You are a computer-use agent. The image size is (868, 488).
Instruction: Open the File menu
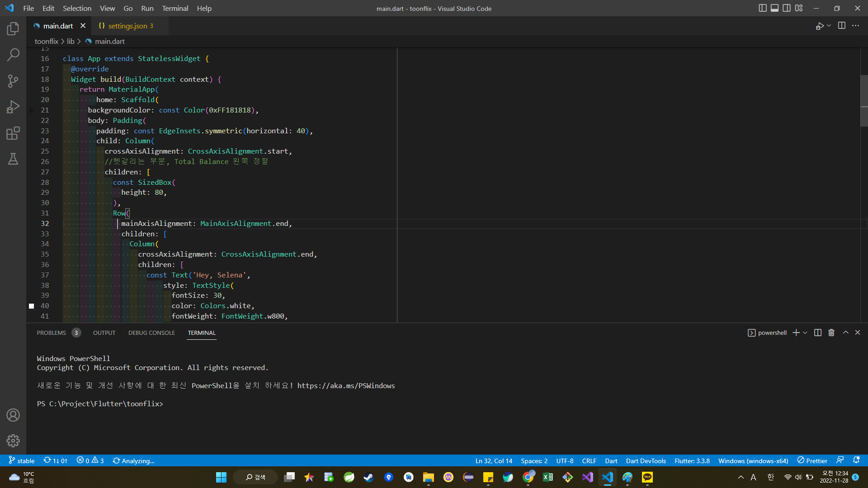coord(28,8)
